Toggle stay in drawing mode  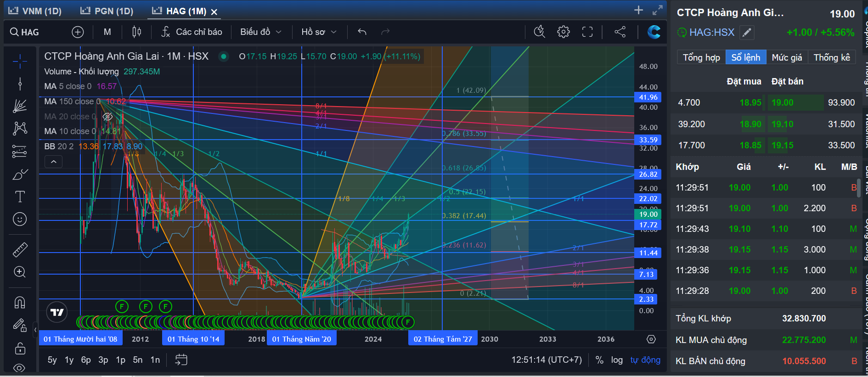click(x=20, y=325)
